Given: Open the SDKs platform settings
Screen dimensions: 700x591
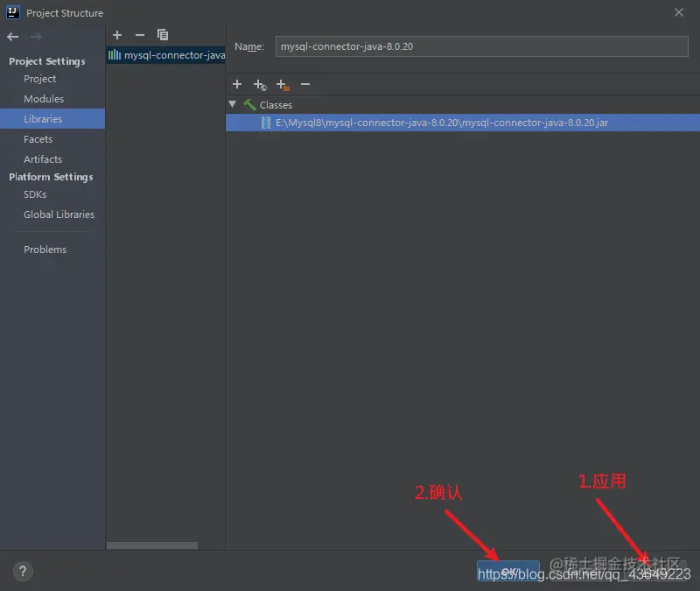Looking at the screenshot, I should (x=35, y=194).
